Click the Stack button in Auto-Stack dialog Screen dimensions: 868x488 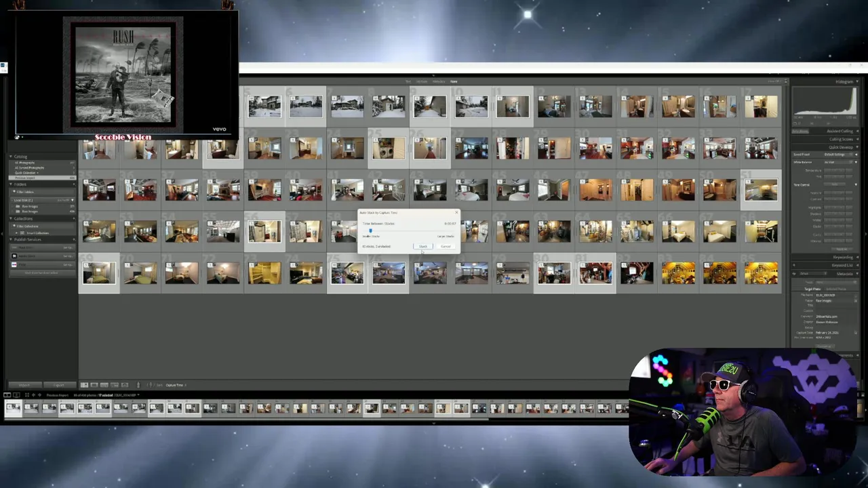423,246
